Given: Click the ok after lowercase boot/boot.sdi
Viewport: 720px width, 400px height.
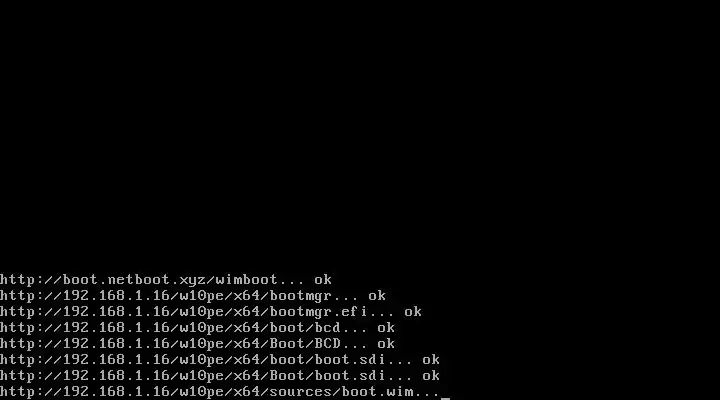Looking at the screenshot, I should pos(431,360).
